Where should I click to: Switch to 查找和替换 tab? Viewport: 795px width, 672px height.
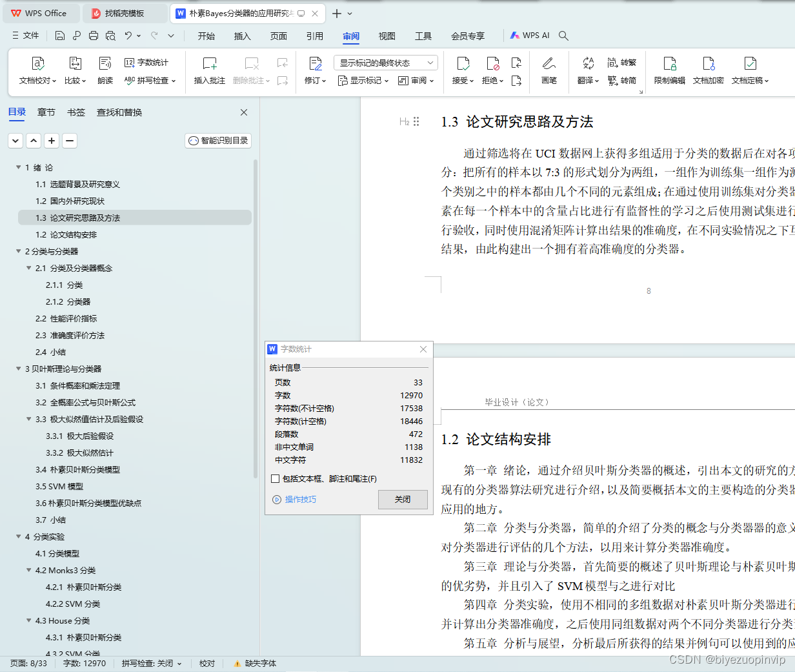pos(119,112)
